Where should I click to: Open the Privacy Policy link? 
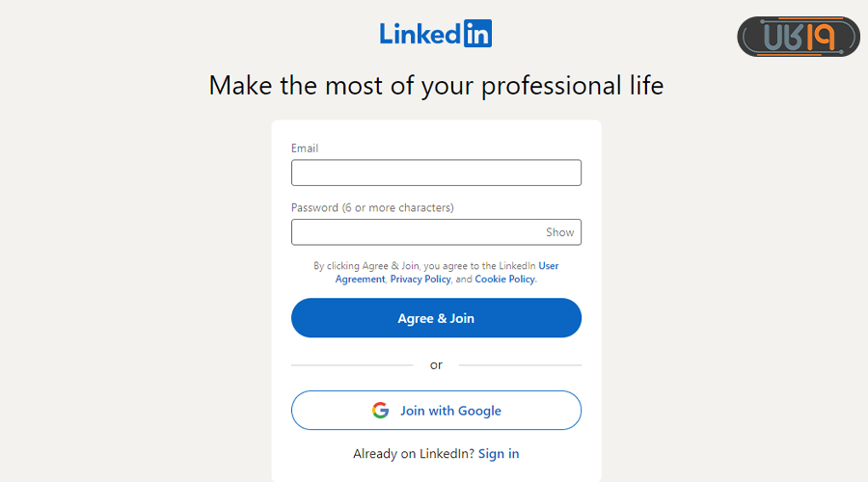tap(420, 280)
